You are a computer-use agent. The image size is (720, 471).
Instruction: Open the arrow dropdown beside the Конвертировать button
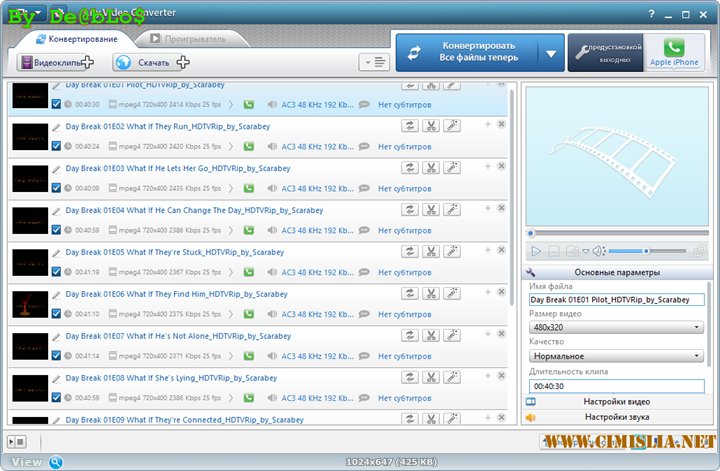pos(551,55)
